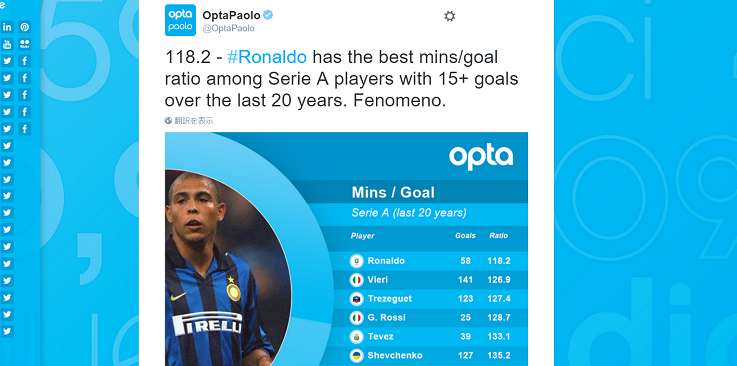Click the OptaPaolo profile avatar
737x366 pixels.
[180, 20]
